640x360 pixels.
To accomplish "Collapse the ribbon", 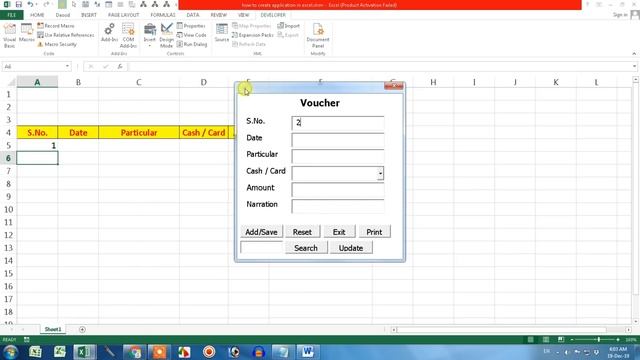I will pyautogui.click(x=634, y=53).
